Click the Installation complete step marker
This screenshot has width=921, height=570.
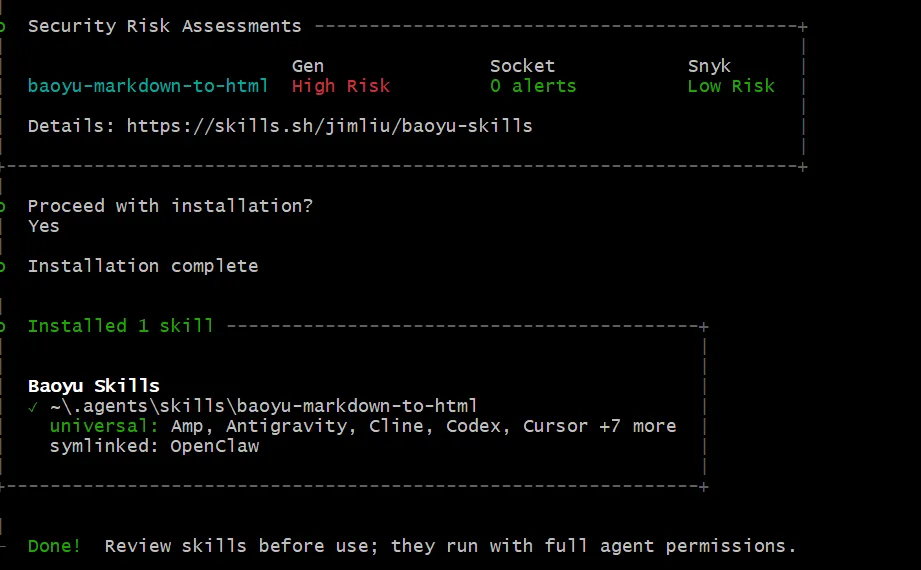pyautogui.click(x=2, y=266)
